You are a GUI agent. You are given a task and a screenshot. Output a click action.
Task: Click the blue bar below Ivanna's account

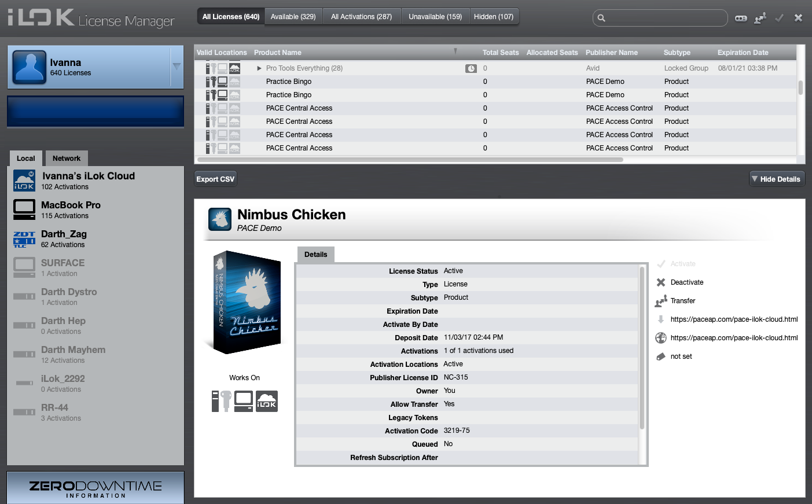[95, 111]
